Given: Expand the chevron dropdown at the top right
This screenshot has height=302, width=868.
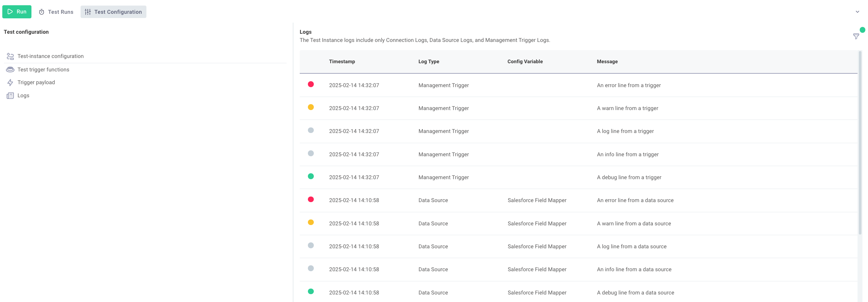Looking at the screenshot, I should pos(857,11).
